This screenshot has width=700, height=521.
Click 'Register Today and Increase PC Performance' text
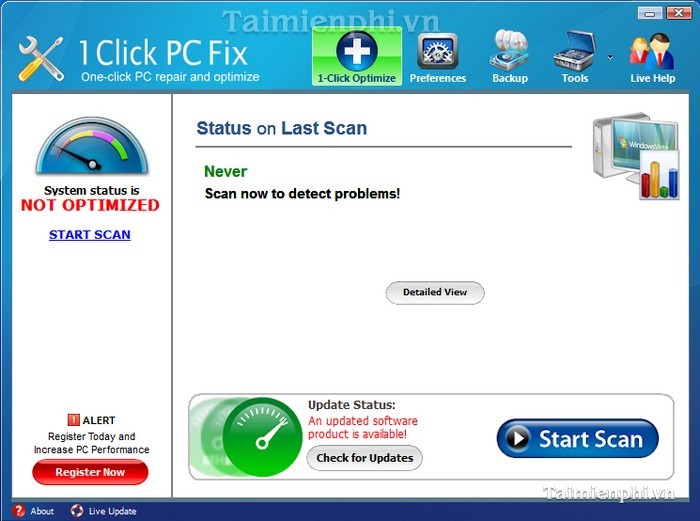(x=92, y=443)
